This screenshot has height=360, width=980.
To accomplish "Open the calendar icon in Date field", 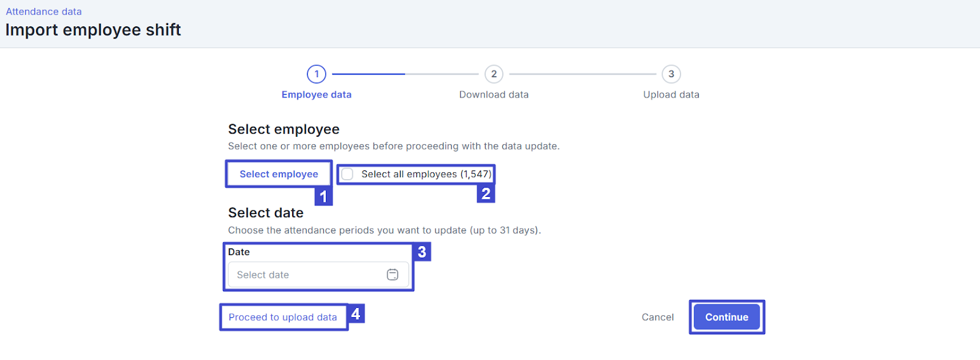I will (393, 275).
